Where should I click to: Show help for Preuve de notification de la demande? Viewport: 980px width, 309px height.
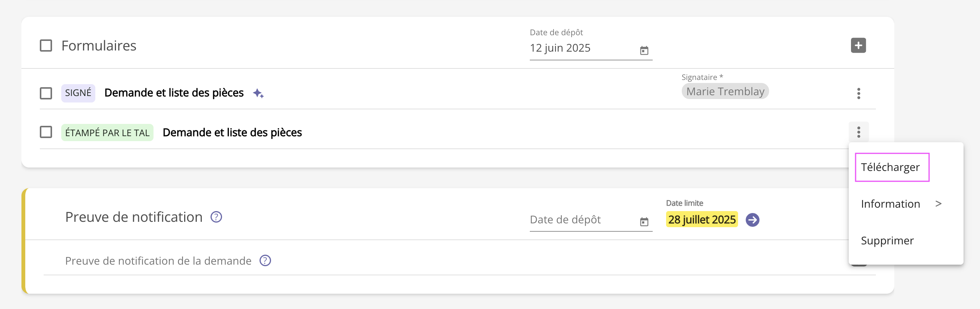(265, 261)
